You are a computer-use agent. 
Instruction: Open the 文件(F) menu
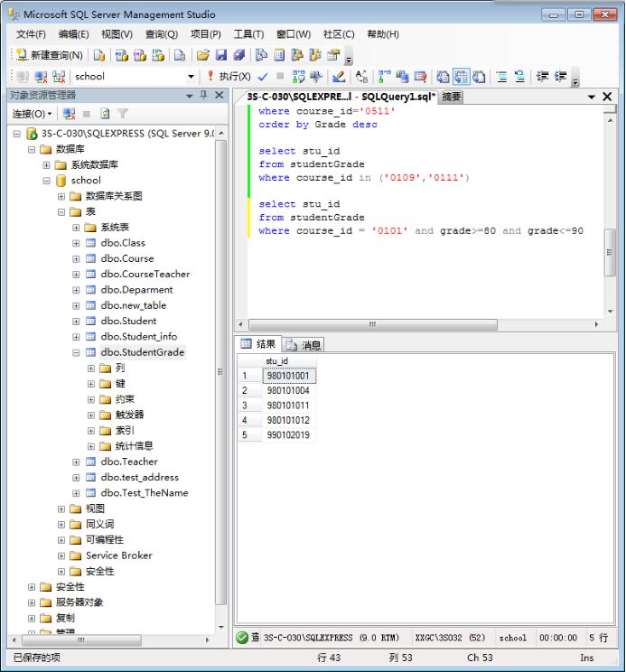pyautogui.click(x=31, y=34)
